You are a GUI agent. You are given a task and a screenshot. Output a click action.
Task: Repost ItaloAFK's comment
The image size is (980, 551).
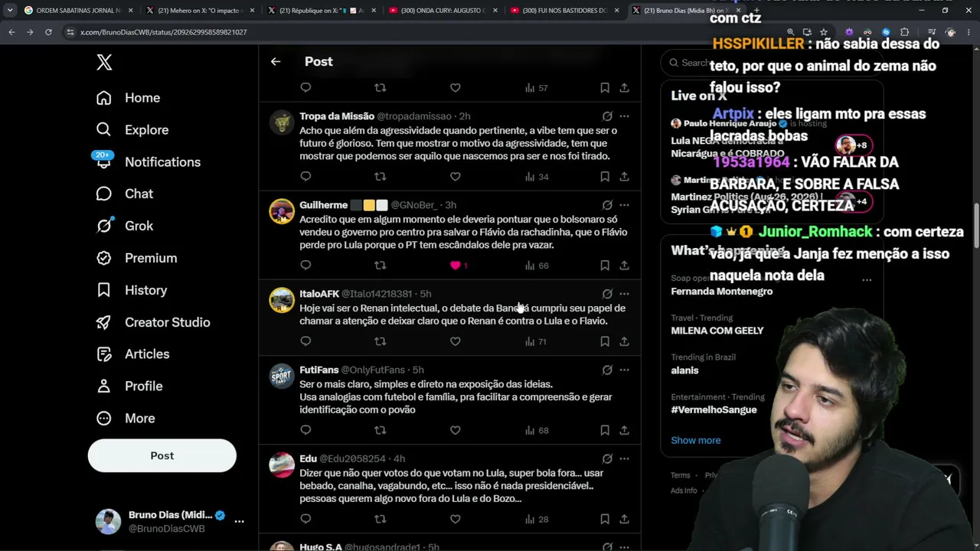click(380, 341)
